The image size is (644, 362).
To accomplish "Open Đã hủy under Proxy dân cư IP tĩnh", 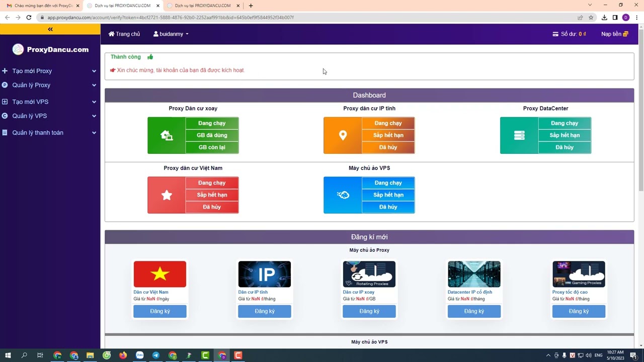I will point(388,147).
